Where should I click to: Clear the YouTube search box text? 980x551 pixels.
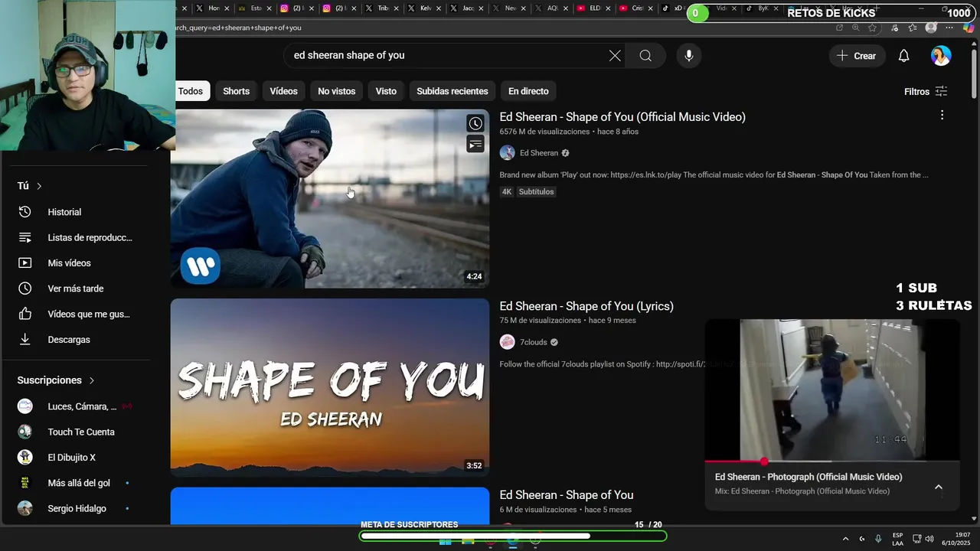[x=615, y=55]
